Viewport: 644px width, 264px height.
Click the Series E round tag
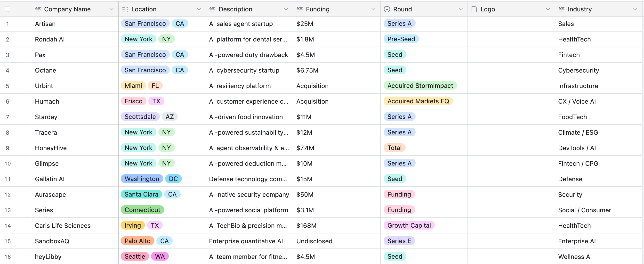[399, 241]
